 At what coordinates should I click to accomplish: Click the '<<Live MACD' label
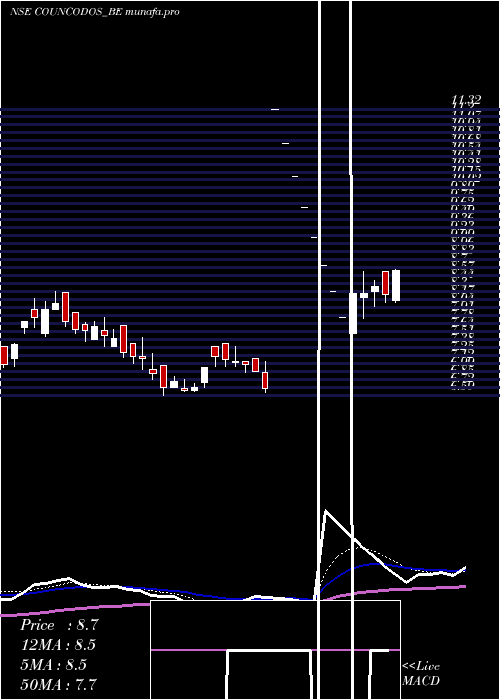[421, 673]
